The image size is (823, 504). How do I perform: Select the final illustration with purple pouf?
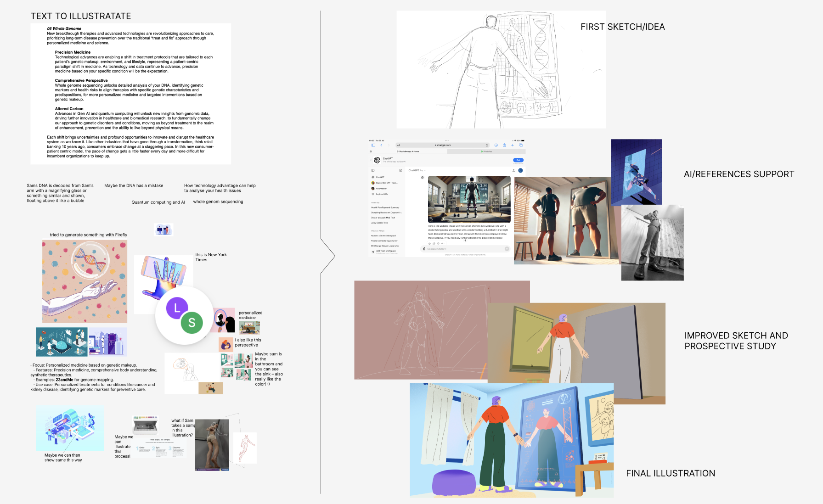(x=512, y=441)
